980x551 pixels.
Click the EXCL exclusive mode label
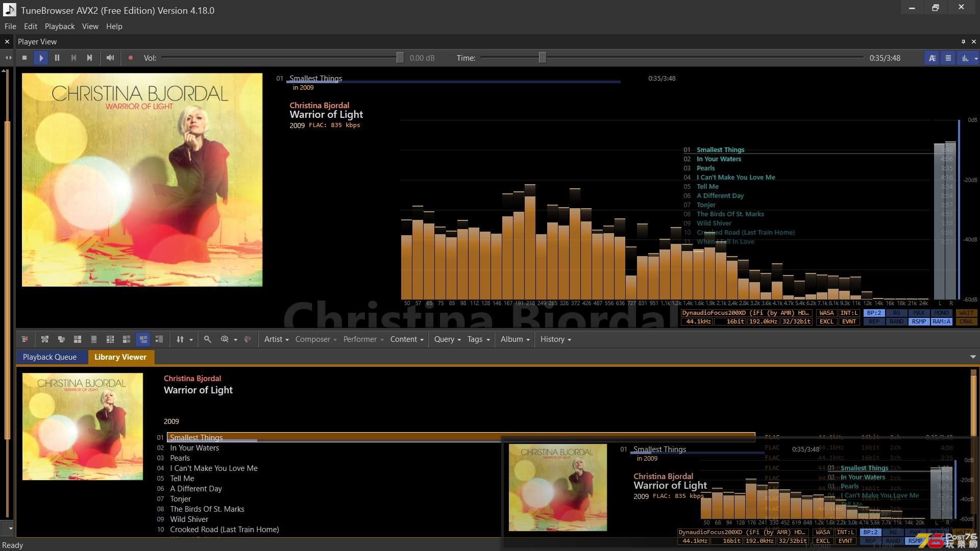pyautogui.click(x=826, y=322)
